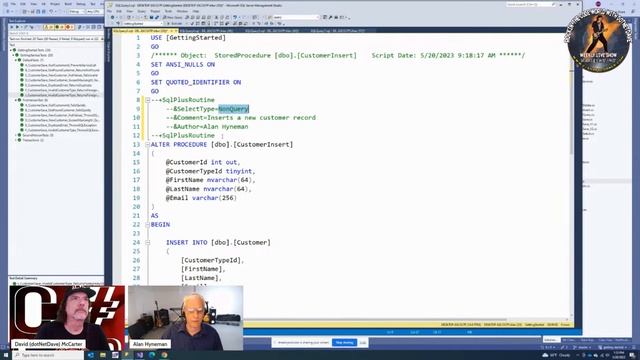The image size is (640, 360).
Task: Open the Help menu in SSMS
Action: (196, 11)
